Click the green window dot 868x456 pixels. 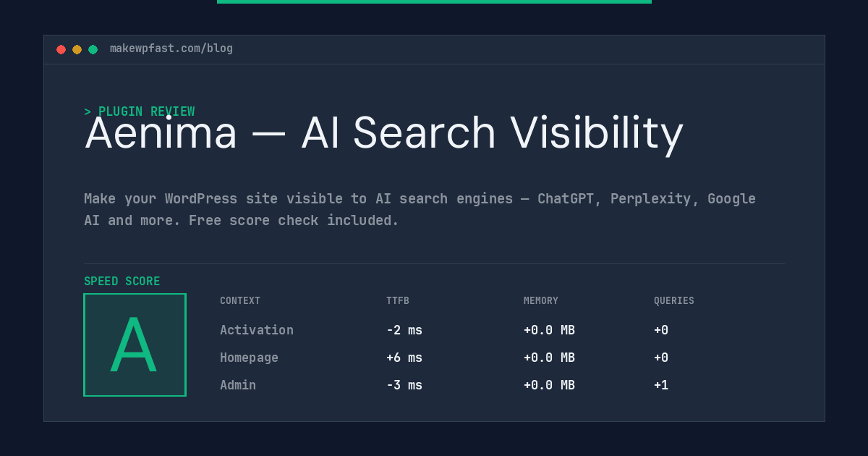pyautogui.click(x=93, y=49)
